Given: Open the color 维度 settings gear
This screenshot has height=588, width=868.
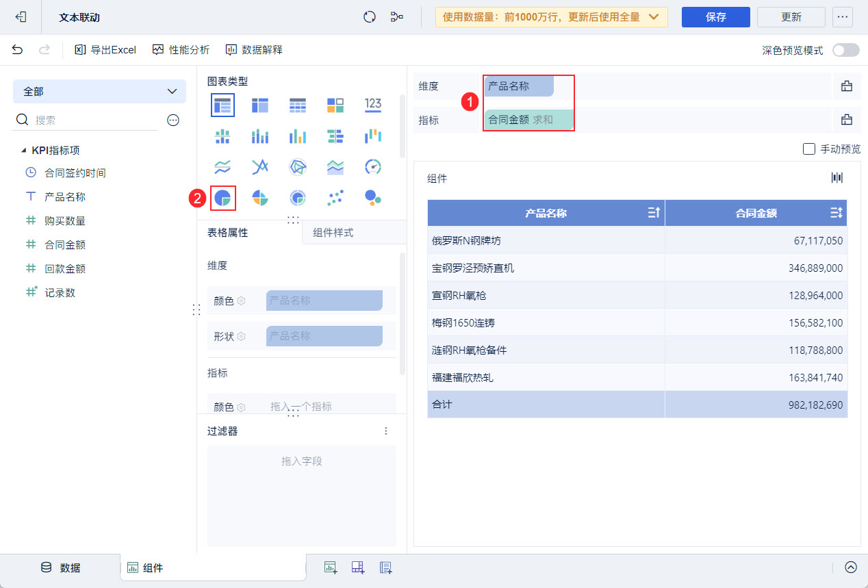Looking at the screenshot, I should pyautogui.click(x=241, y=301).
